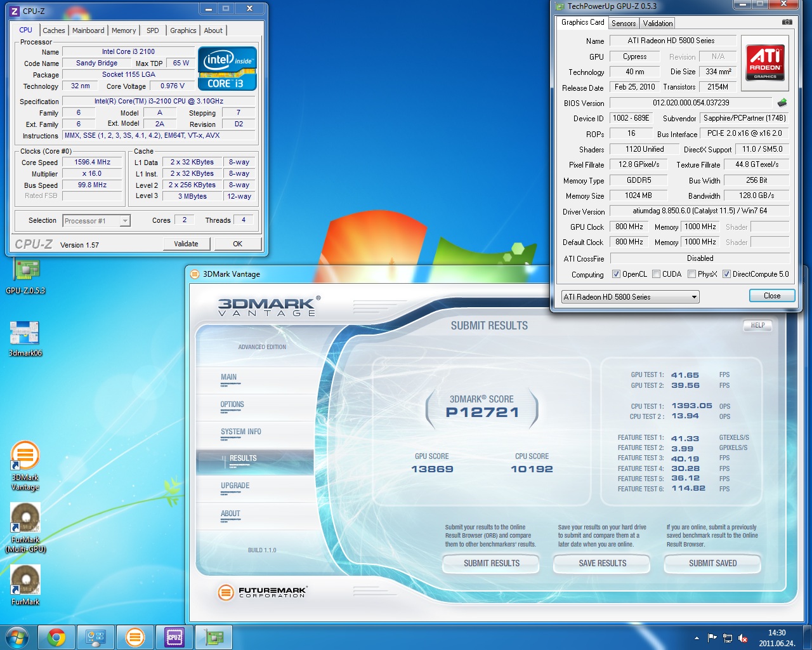Click the GPU-Z BIOS save icon
The image size is (812, 650).
[782, 102]
